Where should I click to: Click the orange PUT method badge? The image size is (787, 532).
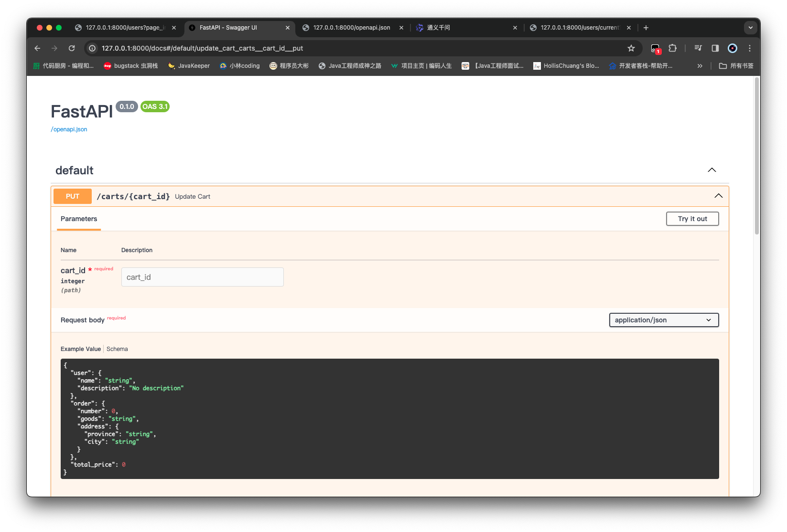pyautogui.click(x=73, y=196)
